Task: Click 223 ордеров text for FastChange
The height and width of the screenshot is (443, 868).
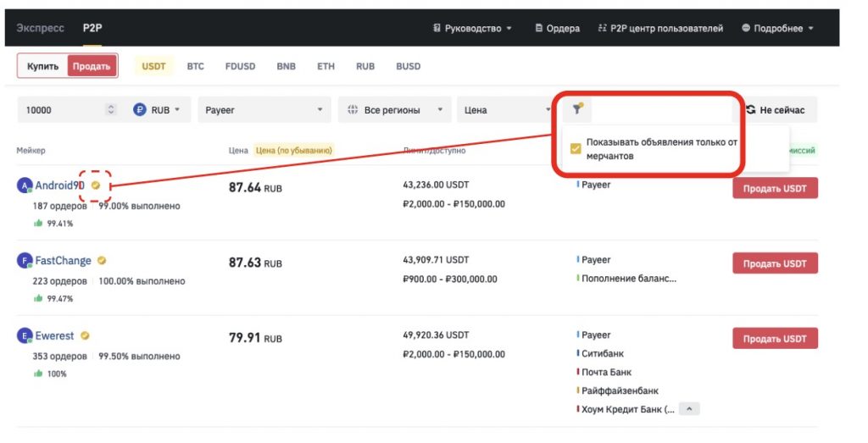Action: [60, 281]
